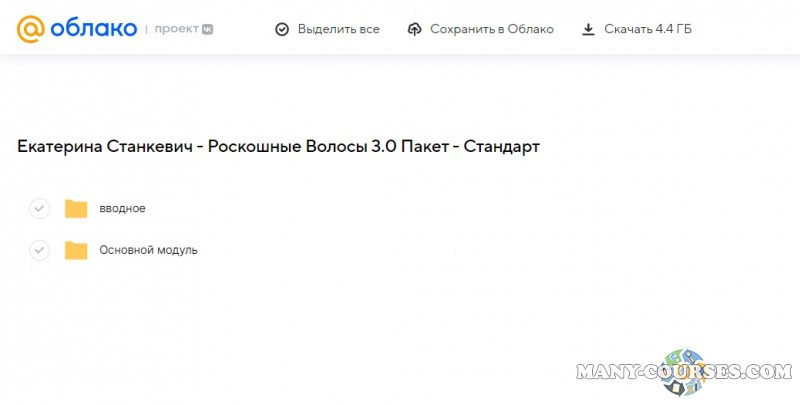Open the Основной модуль folder by name
800x405 pixels.
(148, 250)
